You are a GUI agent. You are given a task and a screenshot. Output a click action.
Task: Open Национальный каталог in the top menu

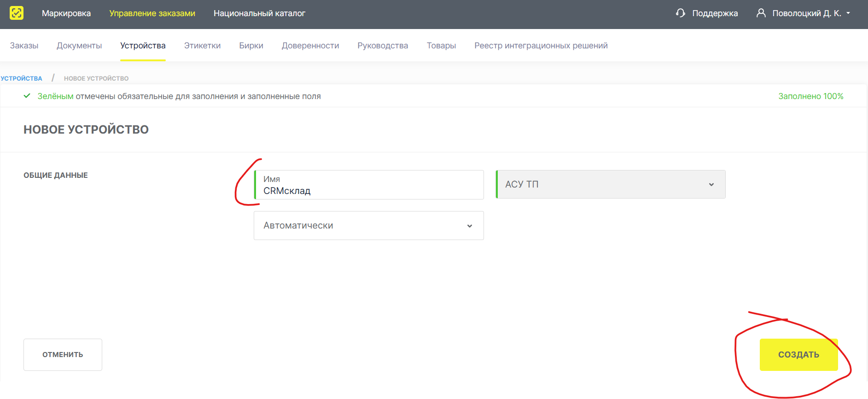pyautogui.click(x=259, y=13)
